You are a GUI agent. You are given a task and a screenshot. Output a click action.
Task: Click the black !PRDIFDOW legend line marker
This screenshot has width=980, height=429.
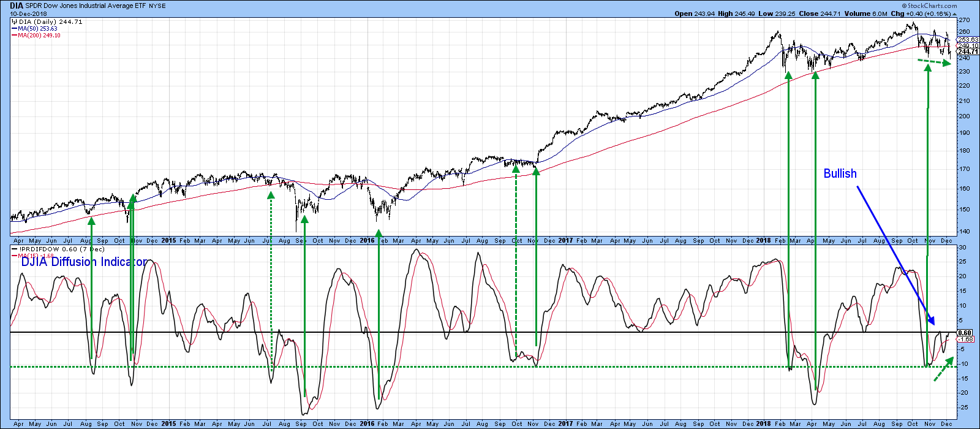(14, 249)
